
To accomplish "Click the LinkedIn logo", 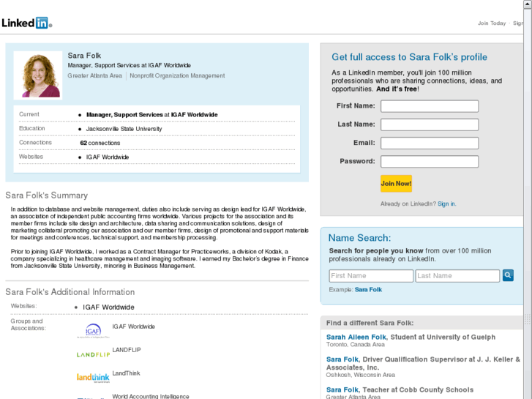I will (27, 23).
